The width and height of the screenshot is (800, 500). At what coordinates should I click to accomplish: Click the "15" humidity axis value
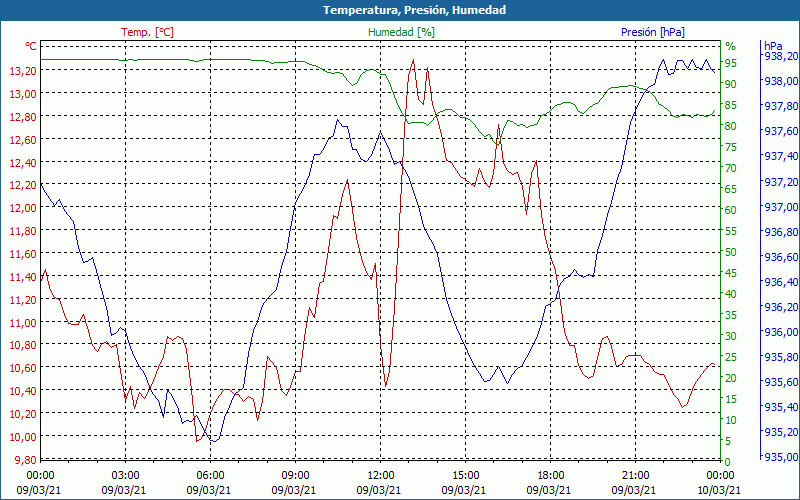pyautogui.click(x=731, y=399)
